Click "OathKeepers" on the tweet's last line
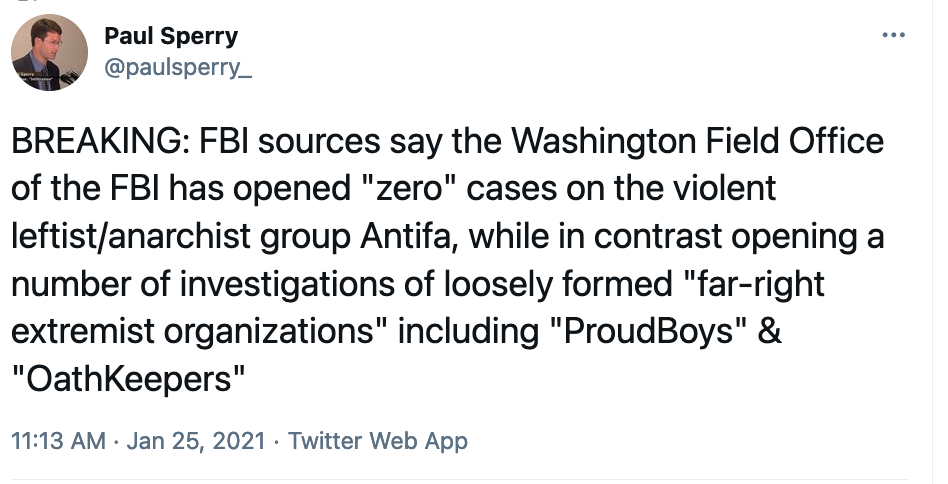948x484 pixels. click(128, 379)
